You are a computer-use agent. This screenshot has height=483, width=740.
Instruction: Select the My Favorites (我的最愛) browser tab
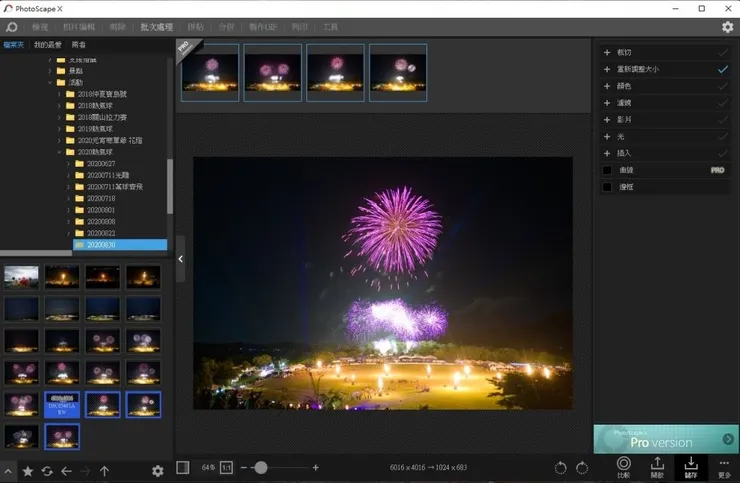tap(48, 45)
